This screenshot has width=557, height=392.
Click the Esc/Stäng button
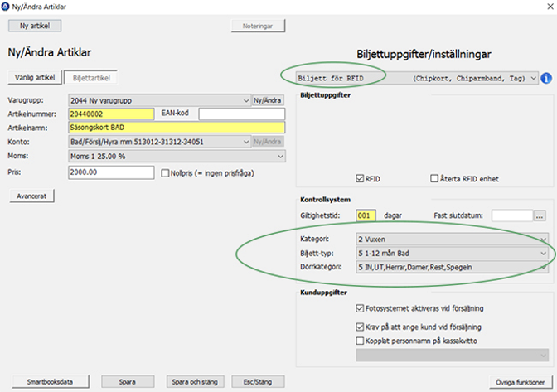tap(258, 382)
